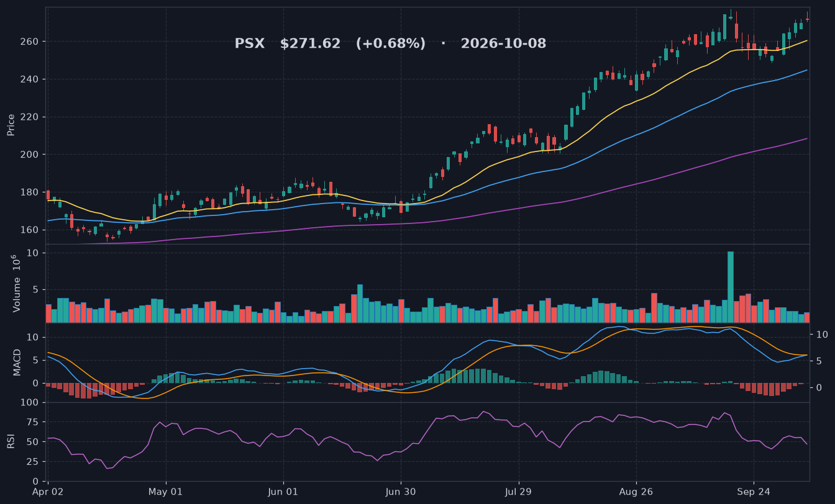Click the Price axis label
Viewport: 835px width, 504px height.
pos(11,125)
